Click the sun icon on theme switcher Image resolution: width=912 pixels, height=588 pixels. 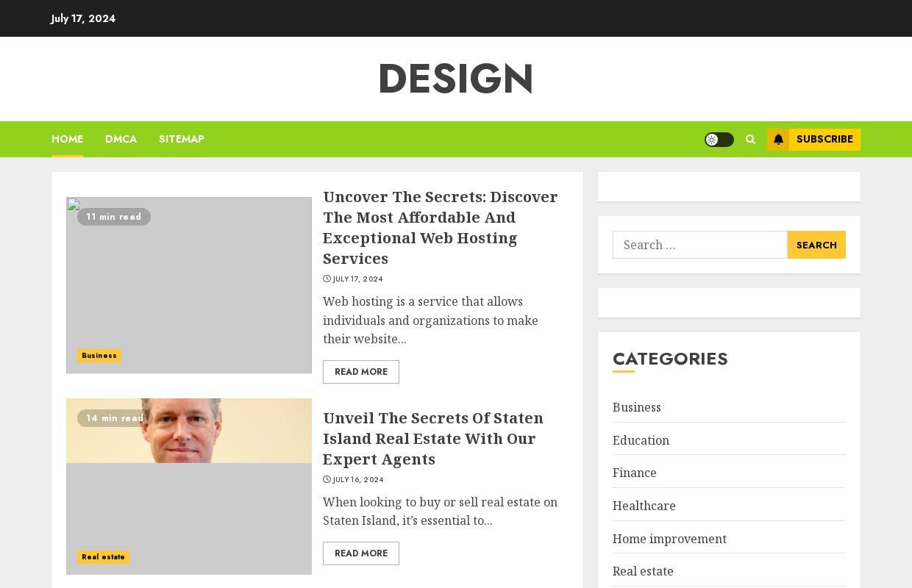[712, 140]
